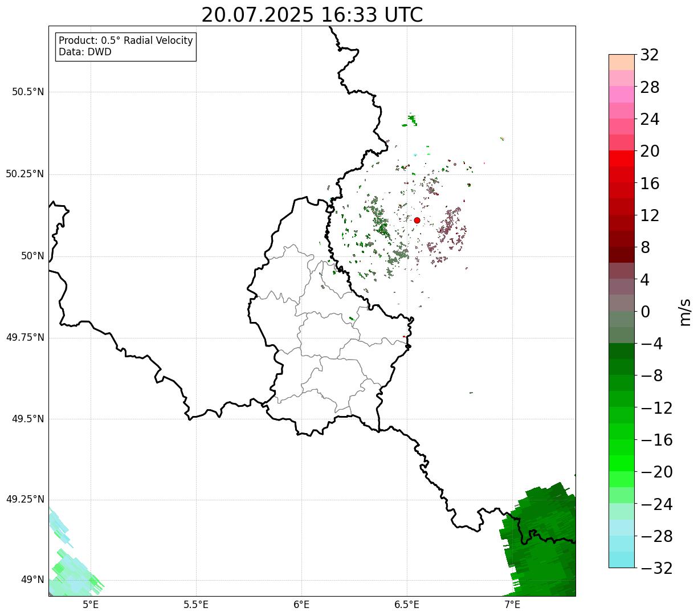Click the colorbar tick label 16
The image size is (698, 616).
pos(650,183)
